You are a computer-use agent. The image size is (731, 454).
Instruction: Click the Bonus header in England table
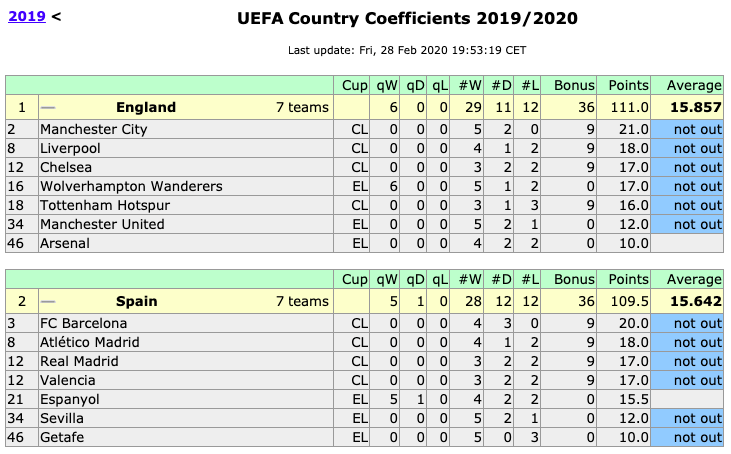(x=574, y=85)
